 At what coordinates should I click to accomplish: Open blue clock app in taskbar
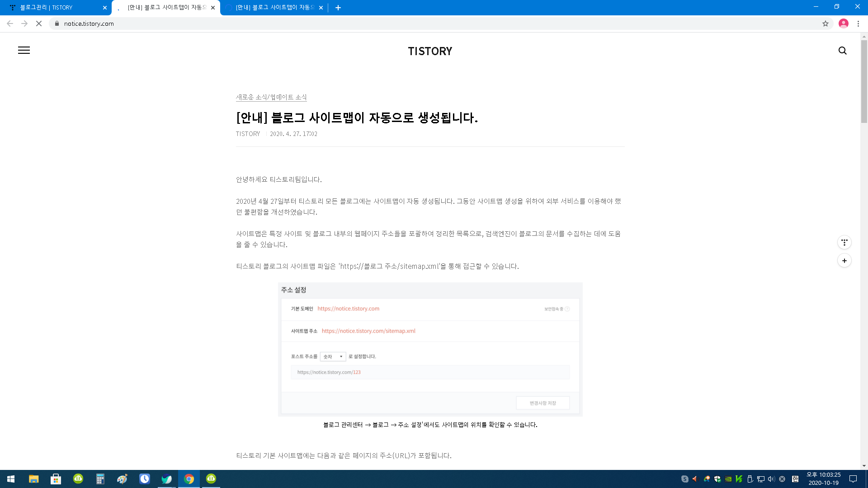(x=144, y=479)
